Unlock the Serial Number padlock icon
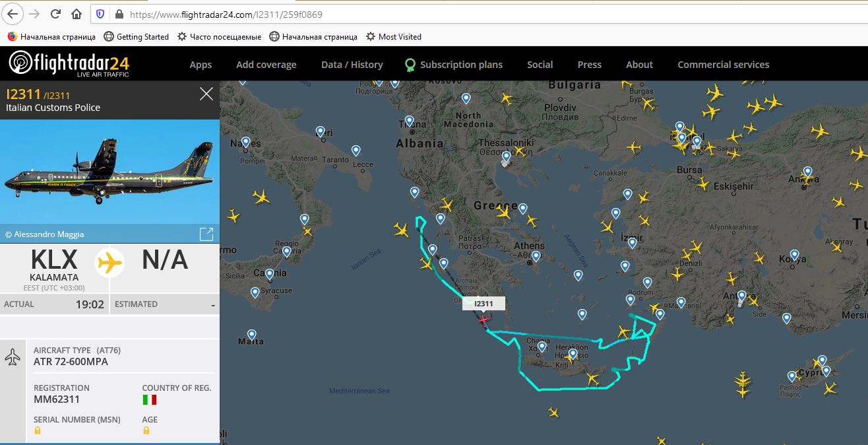The image size is (868, 445). click(x=38, y=430)
